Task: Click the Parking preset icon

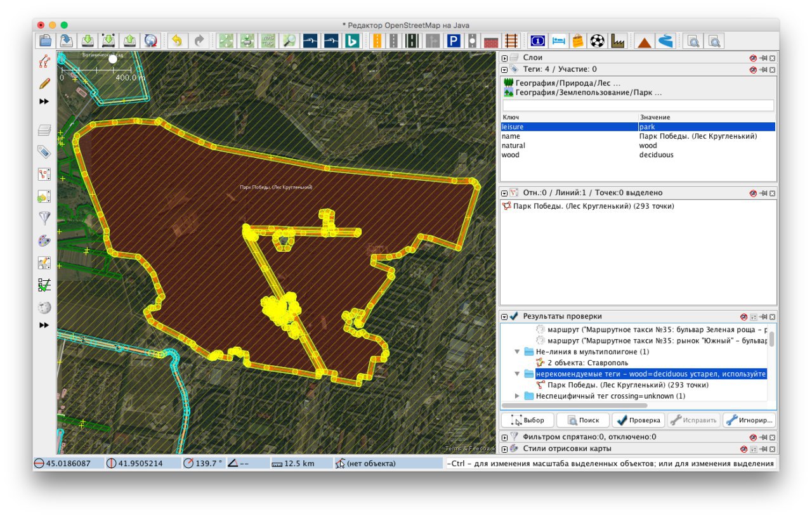Action: pyautogui.click(x=453, y=41)
